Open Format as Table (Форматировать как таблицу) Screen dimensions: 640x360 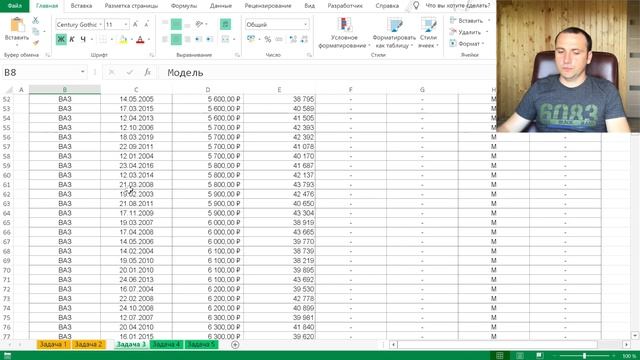click(x=394, y=33)
